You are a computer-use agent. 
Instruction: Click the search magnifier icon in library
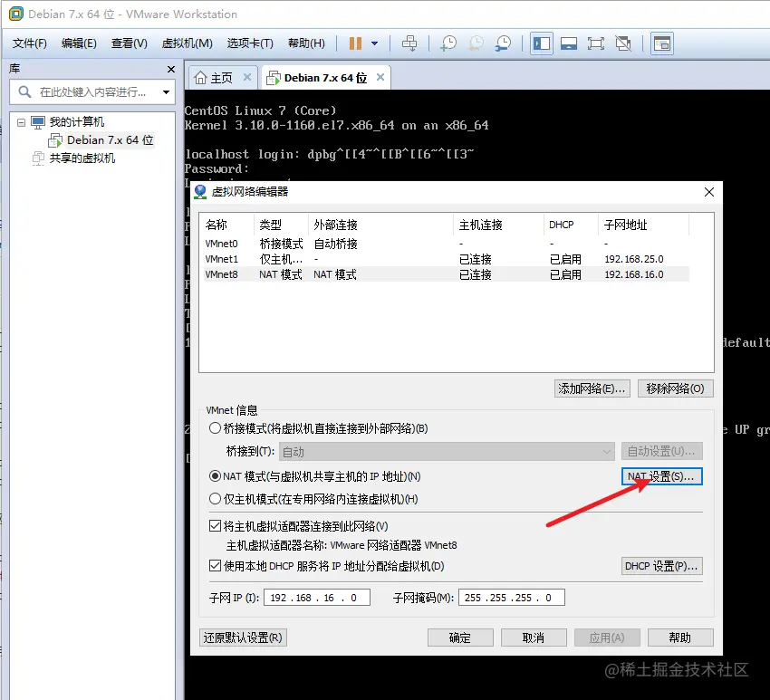tap(24, 91)
